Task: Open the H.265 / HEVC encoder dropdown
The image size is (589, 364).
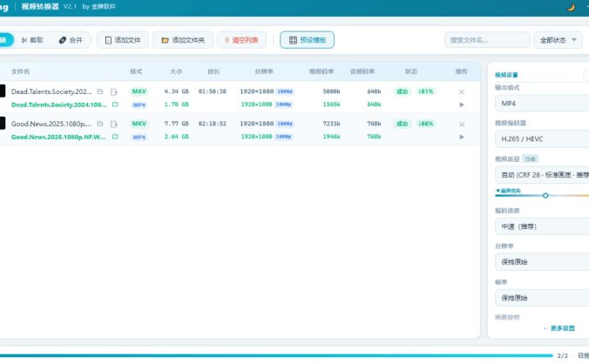Action: pos(542,138)
